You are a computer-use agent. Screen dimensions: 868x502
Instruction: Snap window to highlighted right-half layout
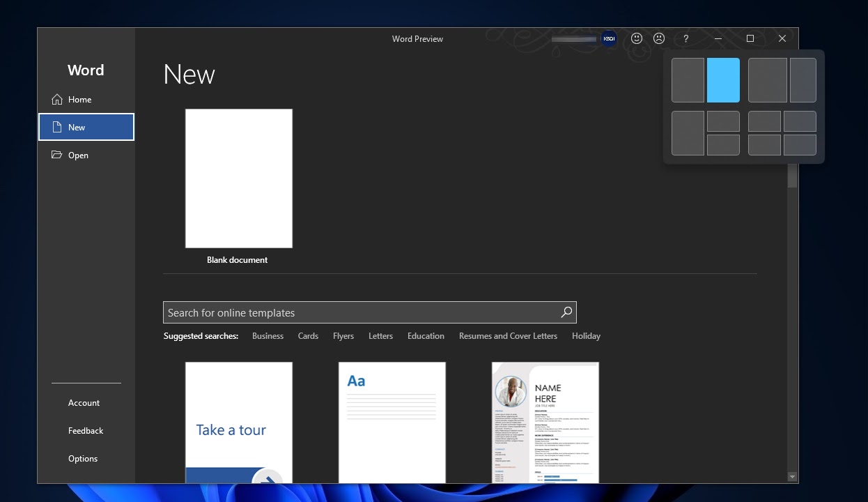[723, 80]
